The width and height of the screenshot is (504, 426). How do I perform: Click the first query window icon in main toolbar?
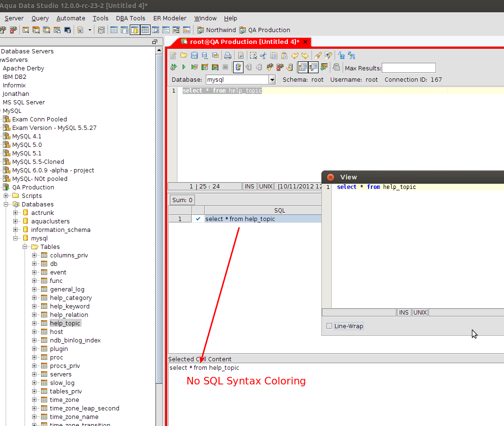25,30
